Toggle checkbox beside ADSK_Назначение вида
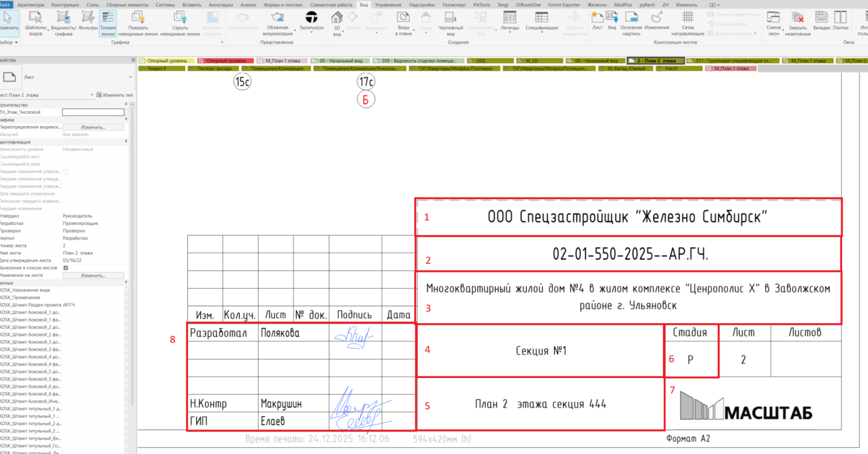The width and height of the screenshot is (868, 454). 127,290
